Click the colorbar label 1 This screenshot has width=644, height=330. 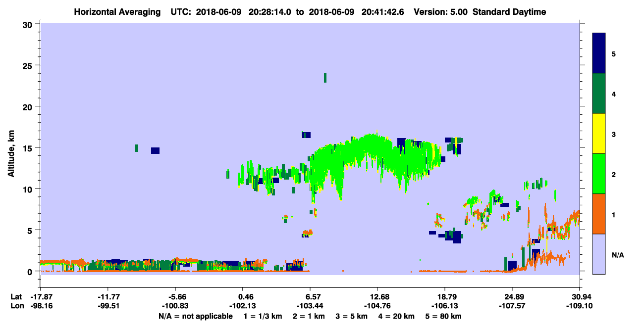(x=614, y=214)
